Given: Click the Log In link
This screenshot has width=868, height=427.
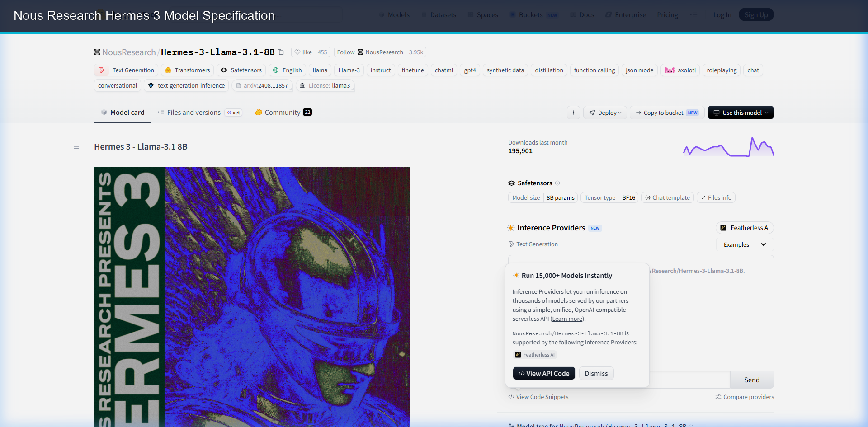Looking at the screenshot, I should (722, 15).
